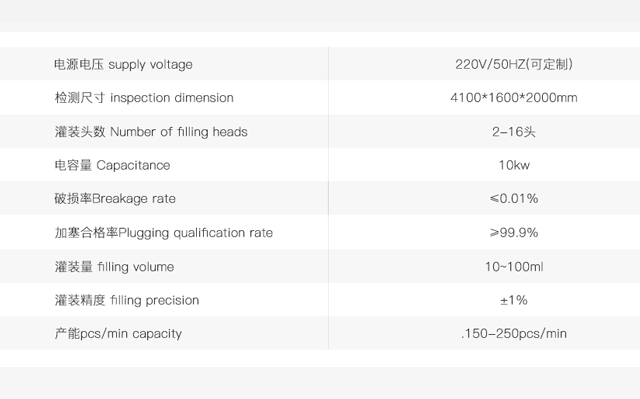640x399 pixels.
Task: Select the 10~100ml value
Action: point(514,267)
